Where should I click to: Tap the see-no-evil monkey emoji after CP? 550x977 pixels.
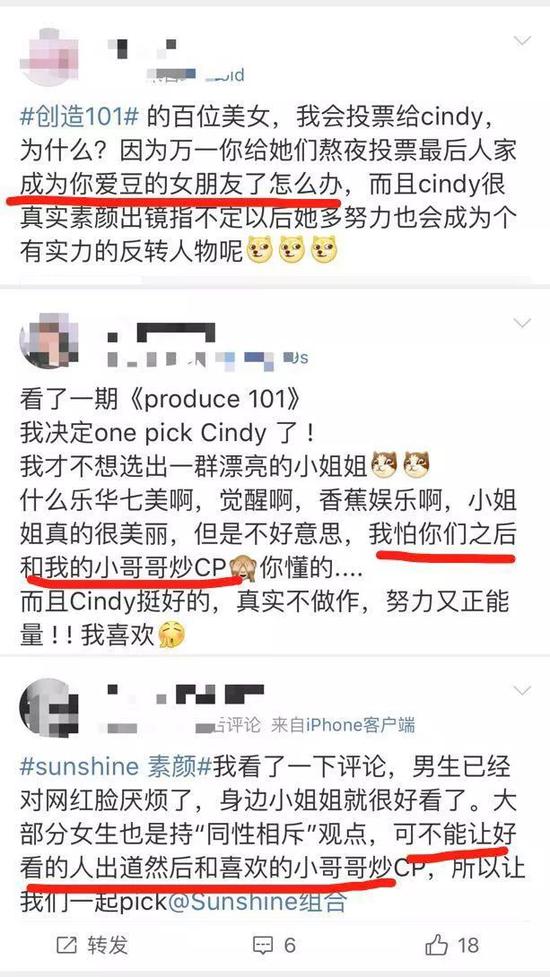(x=242, y=567)
